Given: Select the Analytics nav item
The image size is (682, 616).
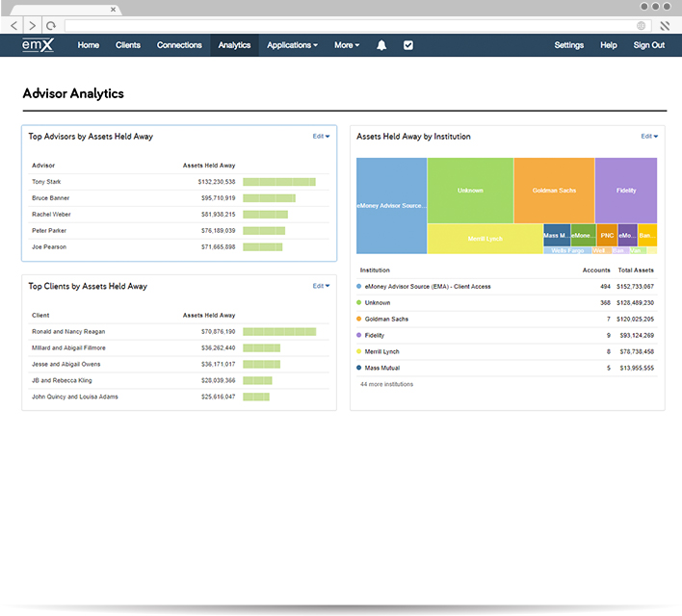Looking at the screenshot, I should (234, 45).
